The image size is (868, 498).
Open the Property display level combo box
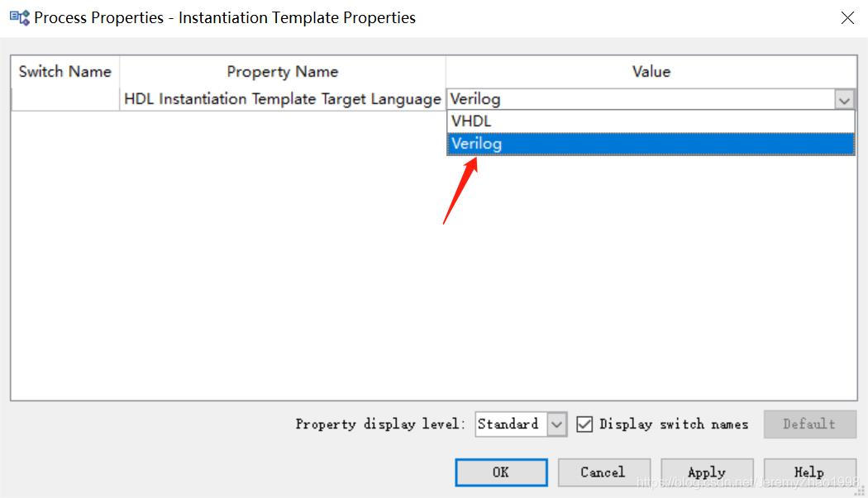click(558, 424)
